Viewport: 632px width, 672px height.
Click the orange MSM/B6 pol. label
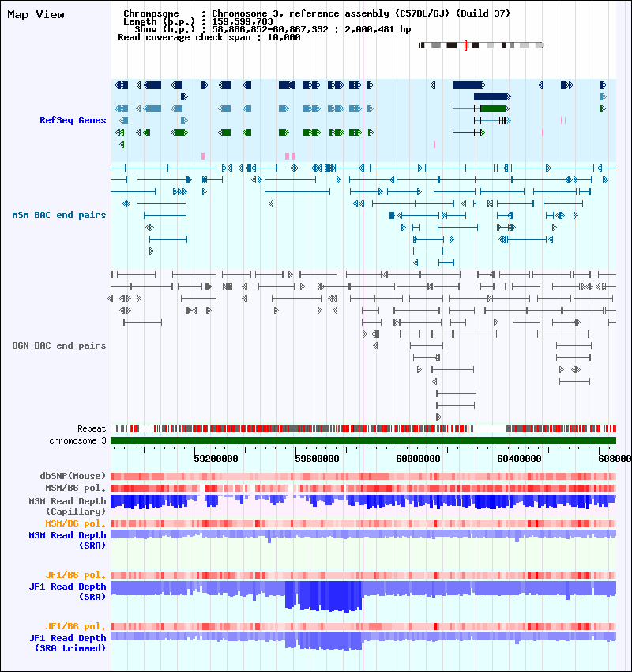[x=75, y=523]
